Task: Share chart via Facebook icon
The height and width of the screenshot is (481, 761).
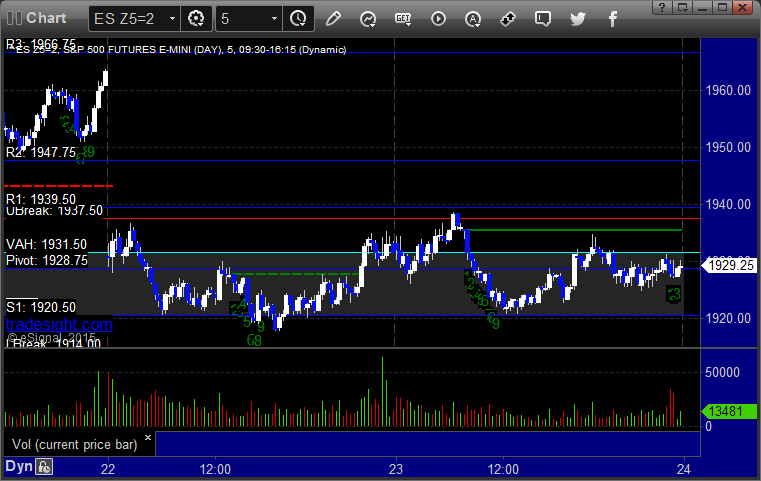Action: 612,19
